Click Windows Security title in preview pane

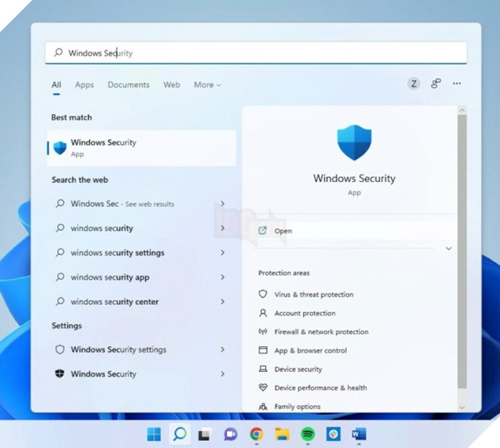[x=354, y=178]
